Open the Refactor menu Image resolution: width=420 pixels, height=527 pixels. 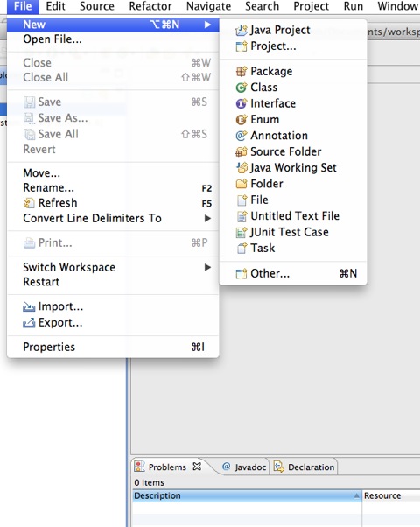click(150, 6)
